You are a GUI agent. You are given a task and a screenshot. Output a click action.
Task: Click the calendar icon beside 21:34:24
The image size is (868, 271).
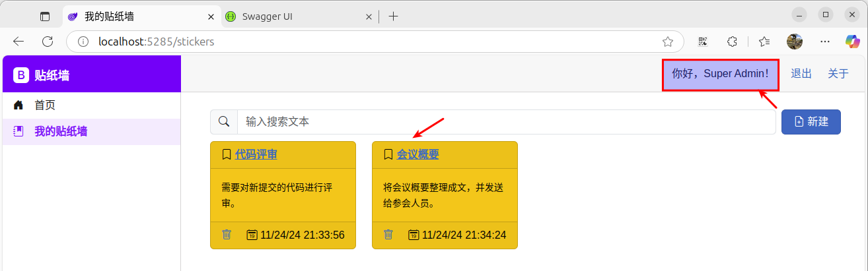[x=414, y=235]
